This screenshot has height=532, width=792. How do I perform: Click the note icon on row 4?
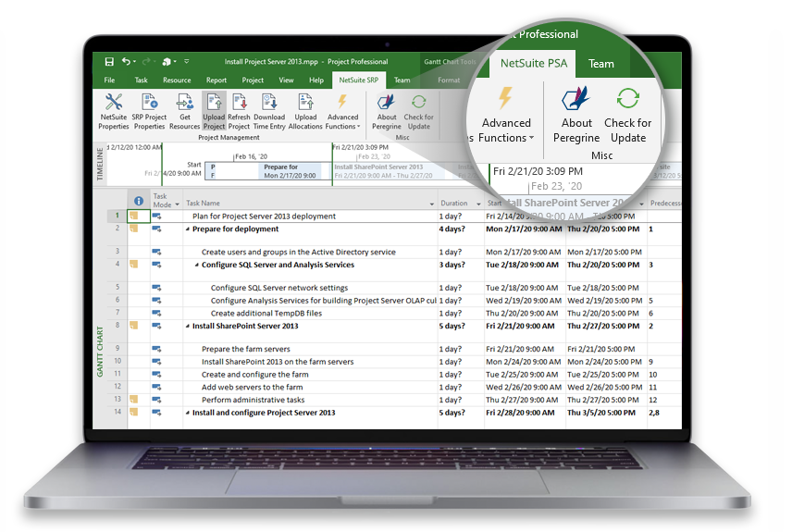click(x=133, y=265)
